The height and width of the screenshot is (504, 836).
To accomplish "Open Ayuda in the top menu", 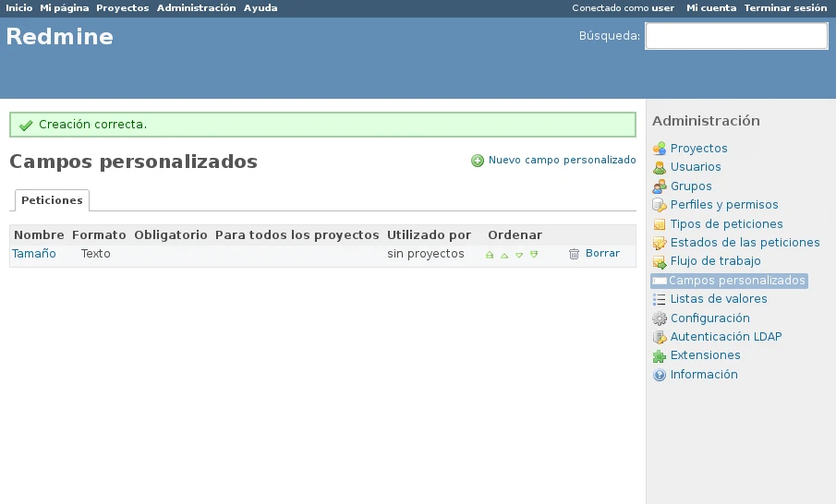I will coord(260,8).
